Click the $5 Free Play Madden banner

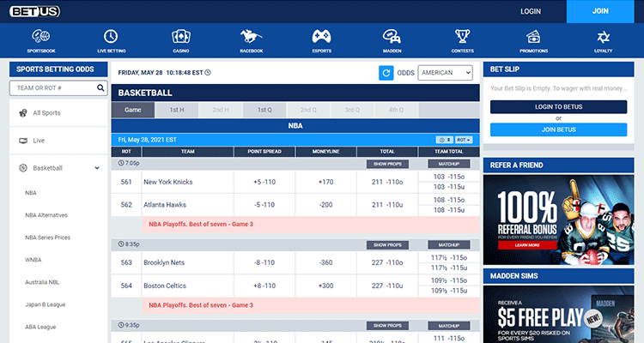point(559,315)
